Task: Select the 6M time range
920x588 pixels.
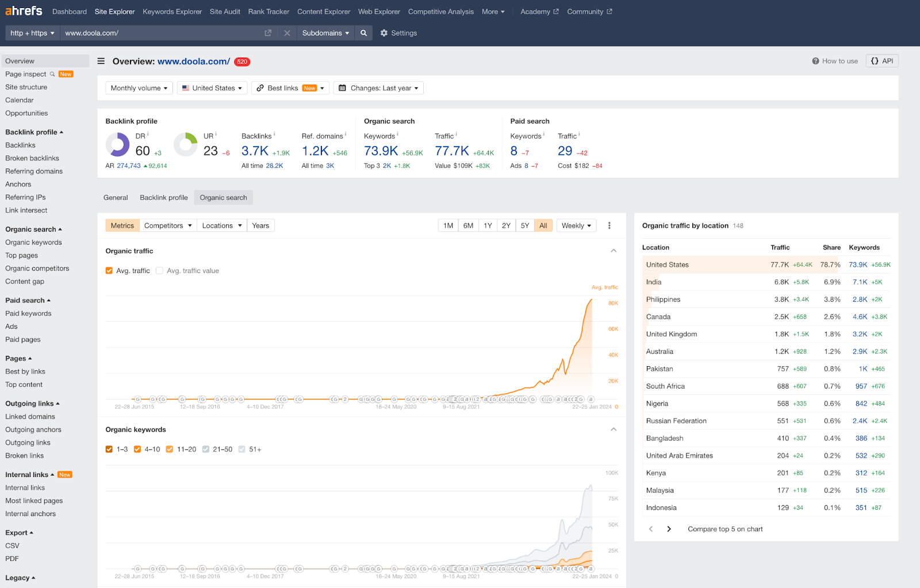Action: (x=469, y=225)
